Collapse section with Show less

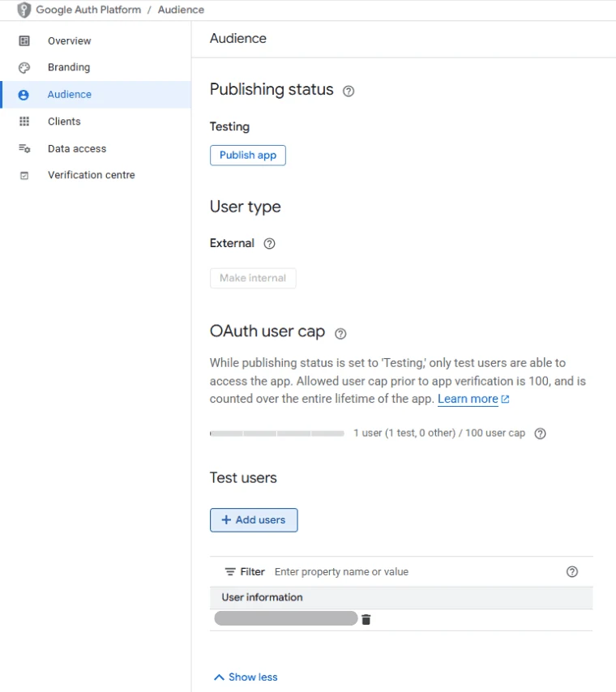click(x=246, y=677)
